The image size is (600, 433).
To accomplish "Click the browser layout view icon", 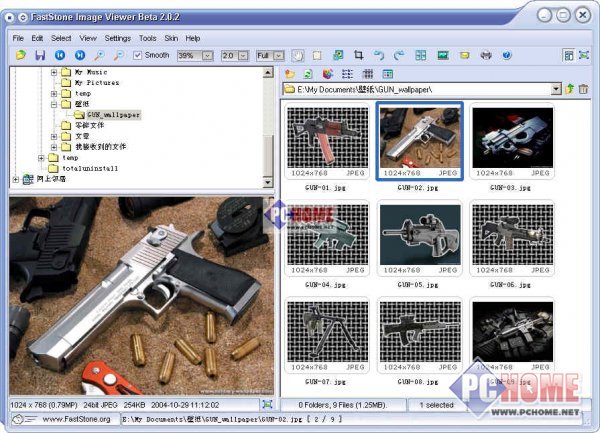I will pyautogui.click(x=569, y=55).
